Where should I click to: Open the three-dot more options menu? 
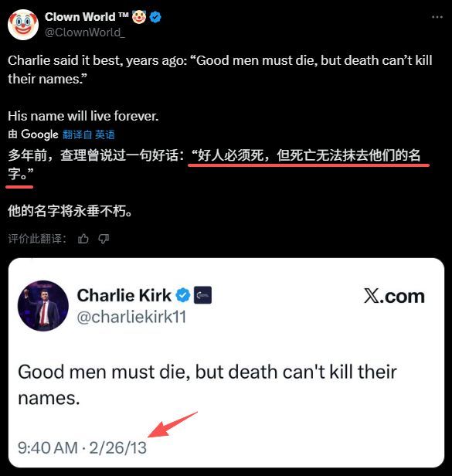pos(437,17)
